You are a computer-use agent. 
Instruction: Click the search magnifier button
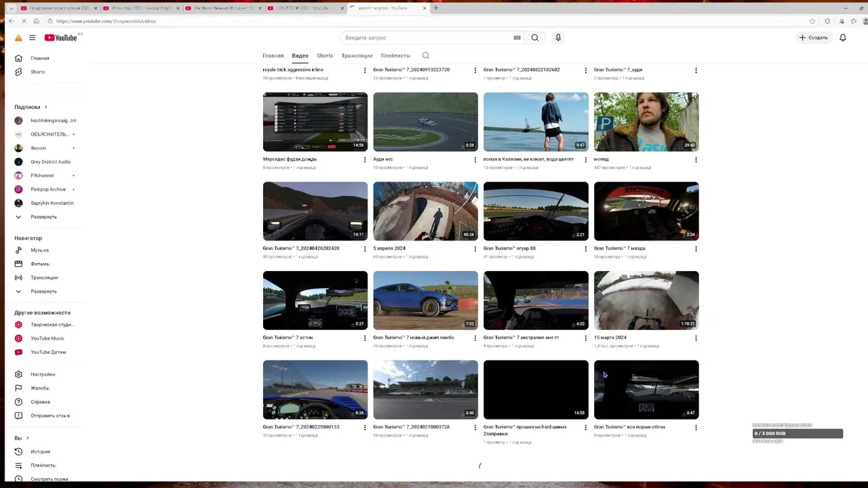pos(535,38)
